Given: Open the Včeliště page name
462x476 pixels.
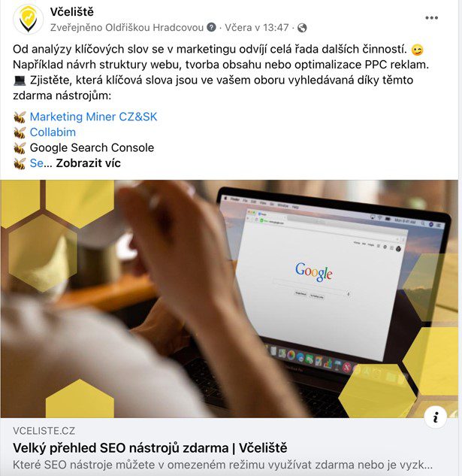Looking at the screenshot, I should [72, 12].
